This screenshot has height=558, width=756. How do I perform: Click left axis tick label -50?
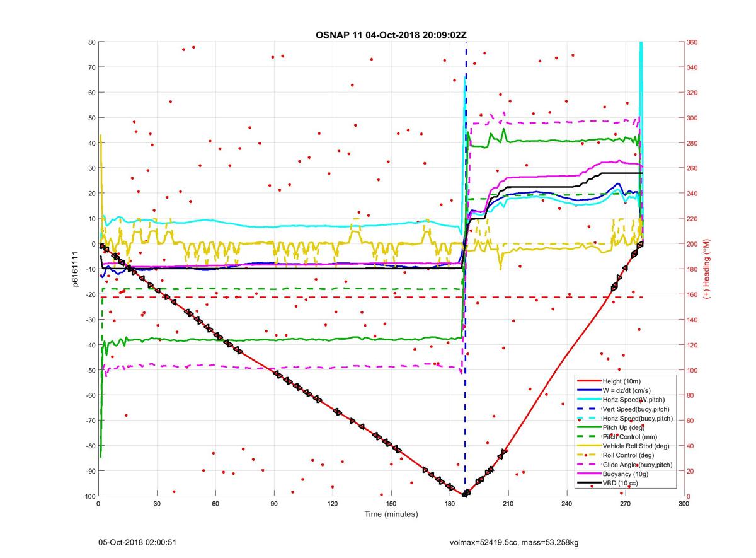[89, 370]
